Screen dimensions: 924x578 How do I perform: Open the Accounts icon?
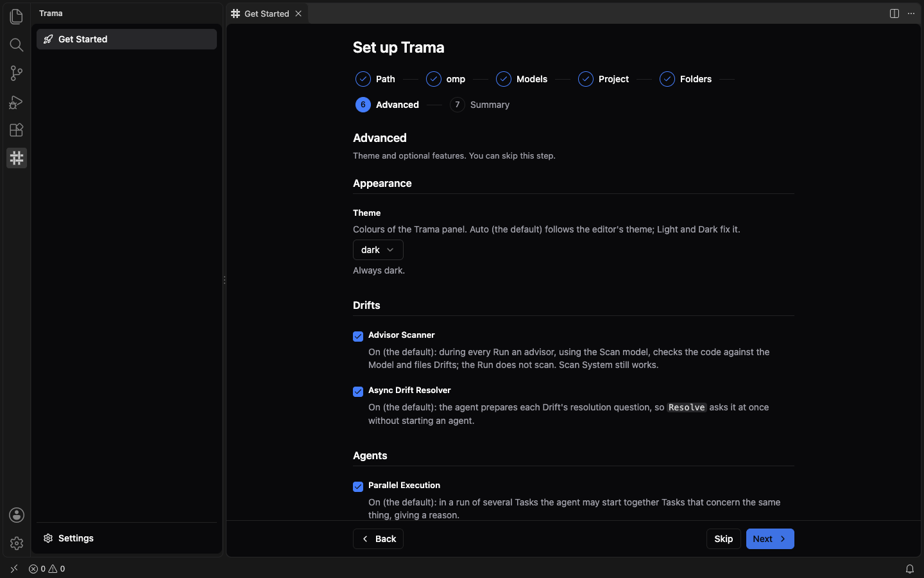tap(17, 515)
